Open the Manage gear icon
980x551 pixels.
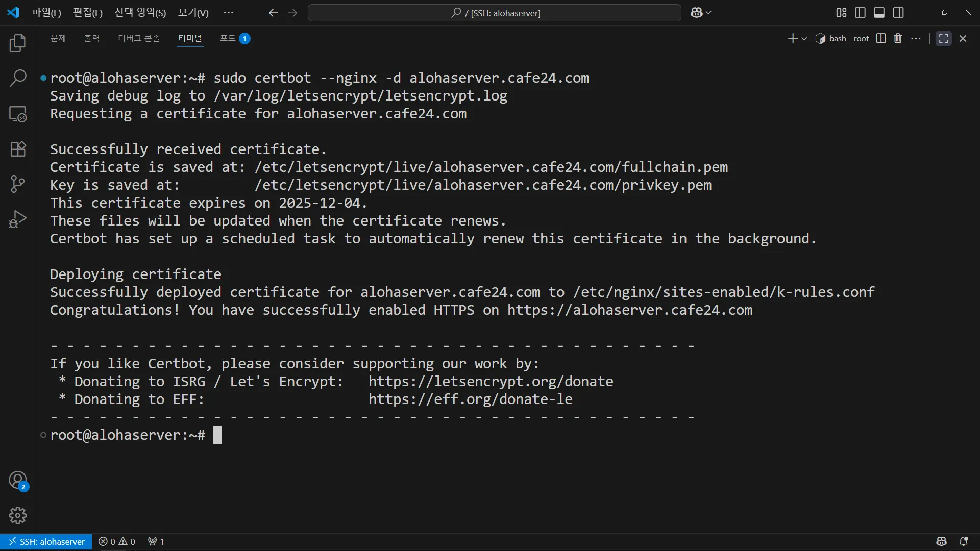(18, 515)
